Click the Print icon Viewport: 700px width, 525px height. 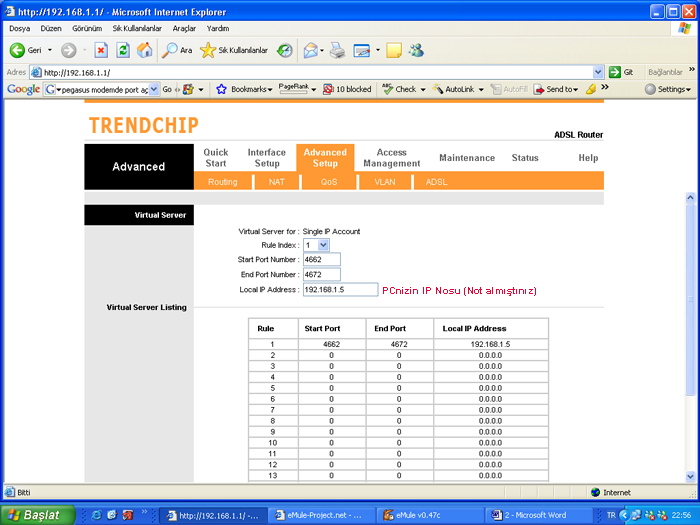point(338,50)
